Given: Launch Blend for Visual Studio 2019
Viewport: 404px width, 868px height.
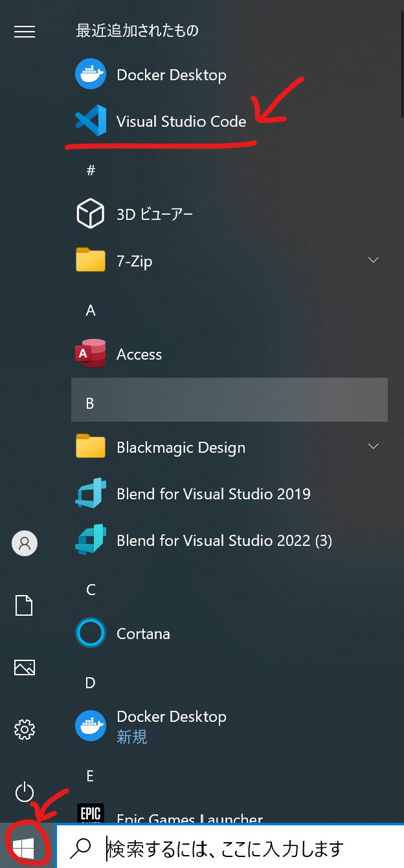Looking at the screenshot, I should [213, 494].
